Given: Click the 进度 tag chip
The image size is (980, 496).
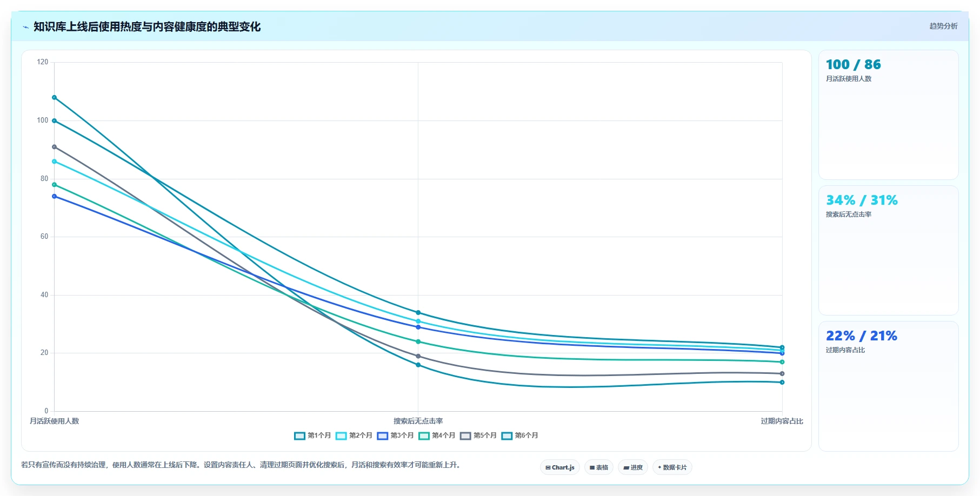Looking at the screenshot, I should (633, 467).
